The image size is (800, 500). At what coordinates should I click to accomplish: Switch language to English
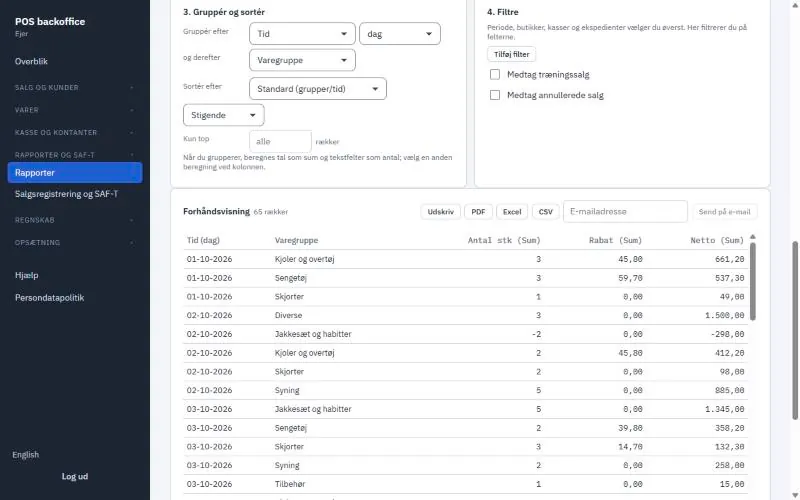tap(26, 455)
